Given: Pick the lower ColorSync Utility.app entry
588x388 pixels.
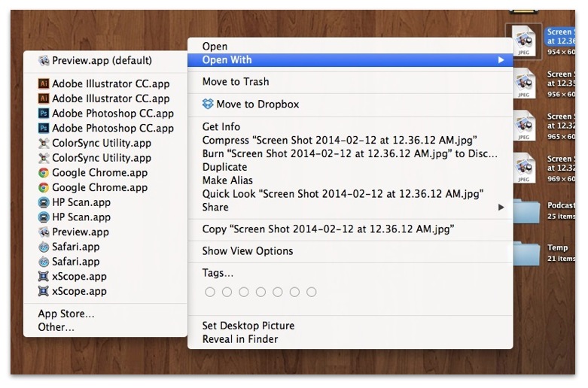Looking at the screenshot, I should point(105,158).
